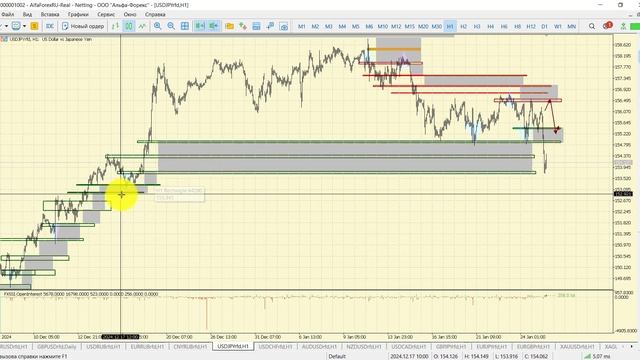
Task: Open the Сервис menu
Action: (x=106, y=14)
